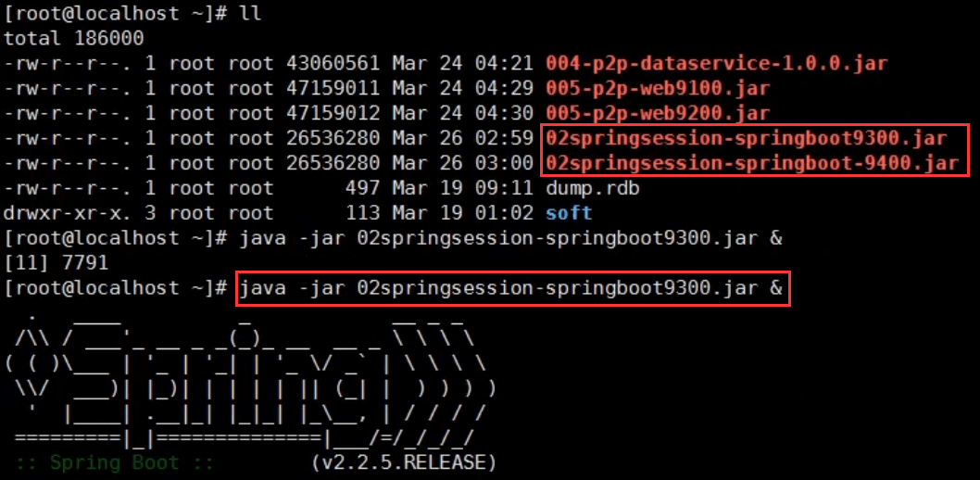Select the dump.rdb file name
The height and width of the screenshot is (480, 980).
click(x=593, y=188)
